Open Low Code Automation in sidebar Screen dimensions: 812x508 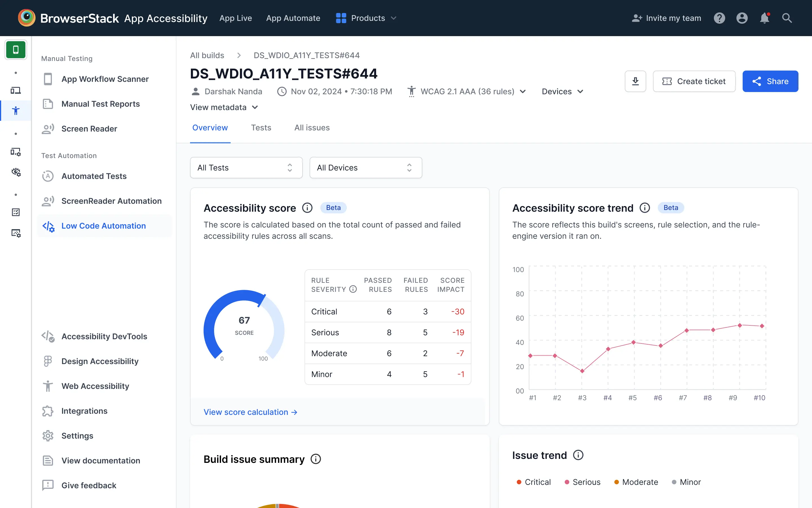coord(104,226)
